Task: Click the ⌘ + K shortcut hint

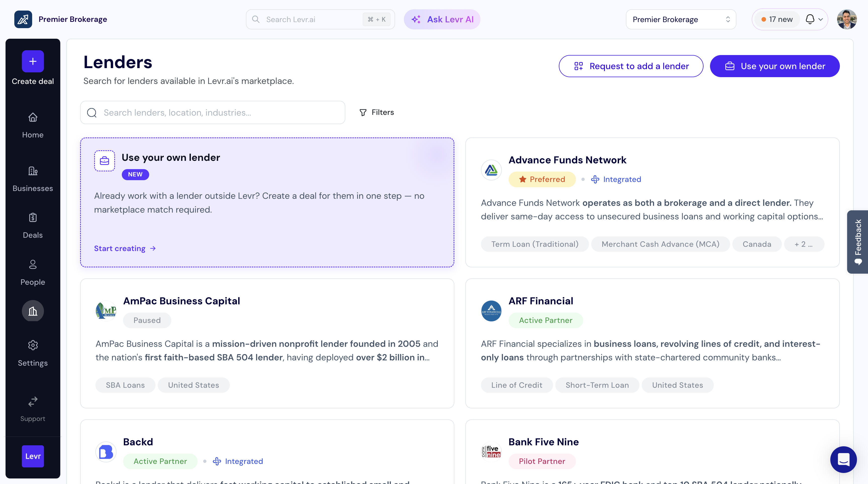Action: point(376,19)
